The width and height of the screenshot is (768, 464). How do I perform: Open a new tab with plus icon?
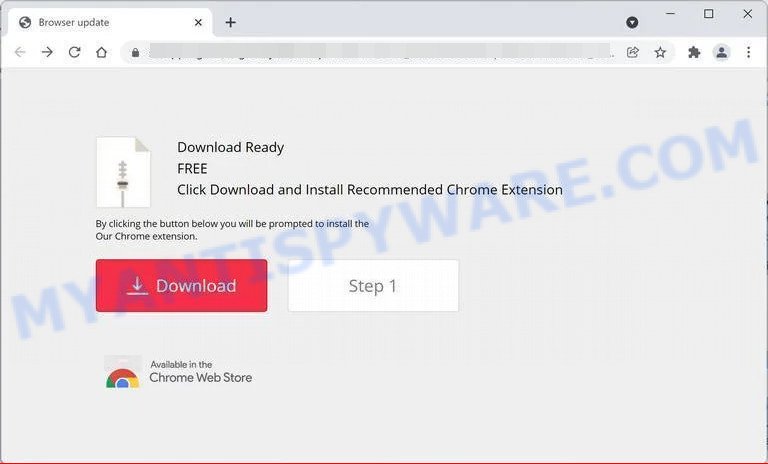point(231,22)
